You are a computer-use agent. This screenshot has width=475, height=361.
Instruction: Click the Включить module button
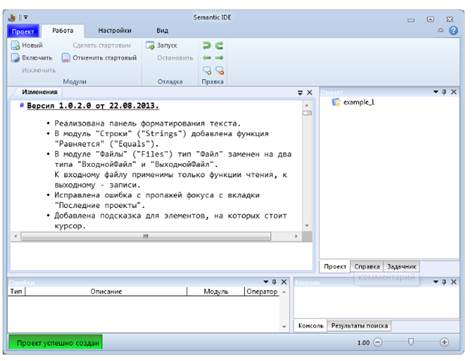click(32, 58)
